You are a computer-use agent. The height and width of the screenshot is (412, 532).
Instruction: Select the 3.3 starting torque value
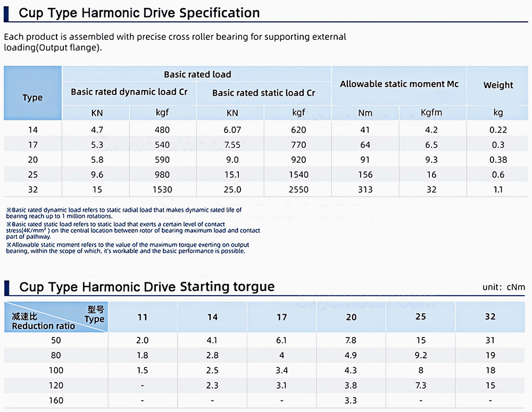pyautogui.click(x=351, y=400)
